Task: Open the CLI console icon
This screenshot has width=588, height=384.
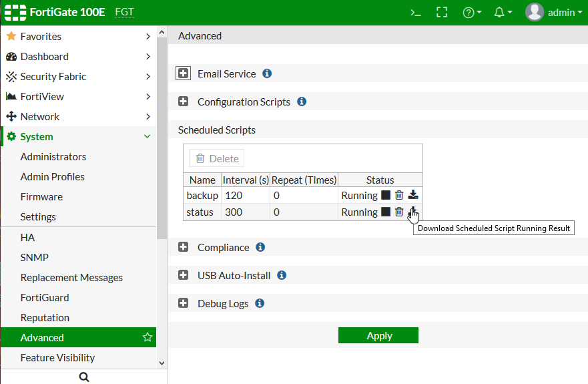Action: tap(415, 13)
